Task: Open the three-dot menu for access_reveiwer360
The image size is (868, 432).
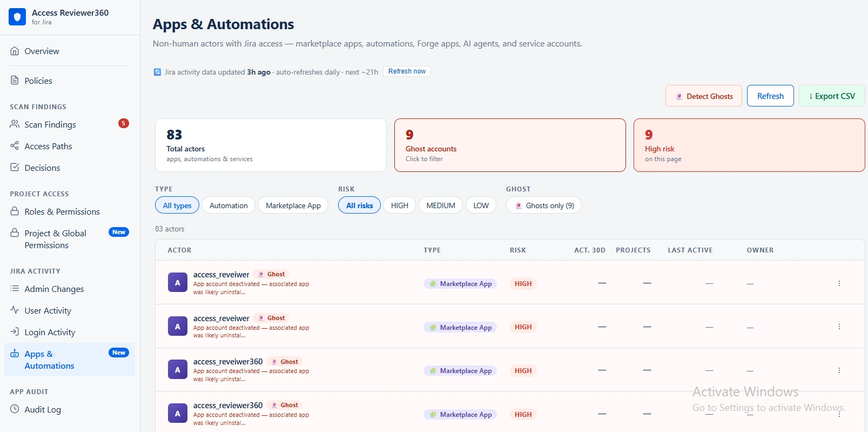Action: [839, 370]
